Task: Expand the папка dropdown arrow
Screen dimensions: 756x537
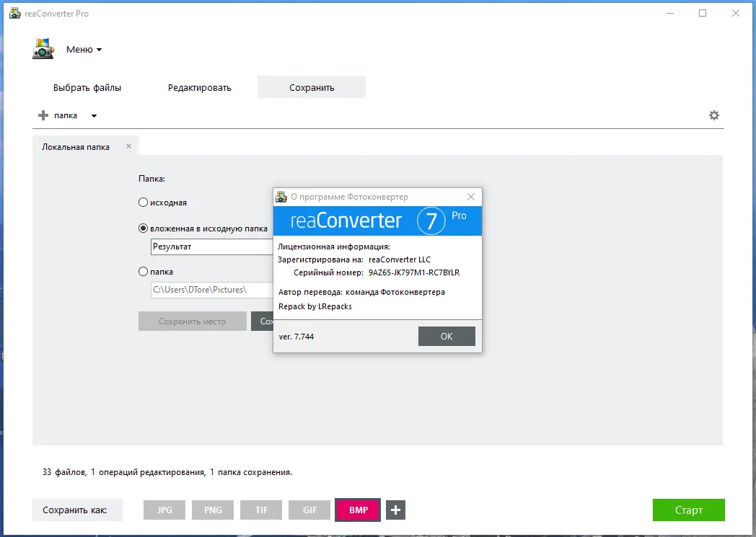Action: click(x=94, y=115)
